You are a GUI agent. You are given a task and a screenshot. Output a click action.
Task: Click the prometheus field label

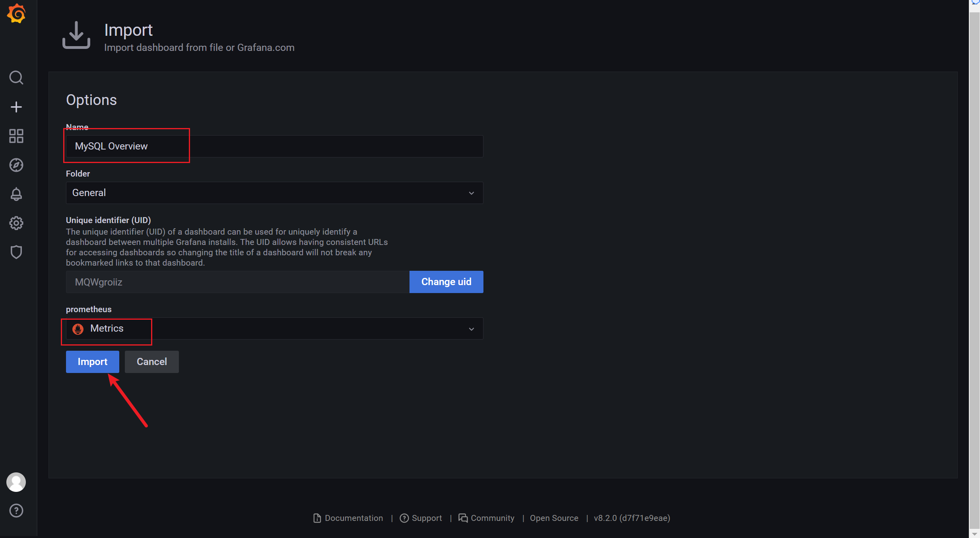(x=89, y=309)
